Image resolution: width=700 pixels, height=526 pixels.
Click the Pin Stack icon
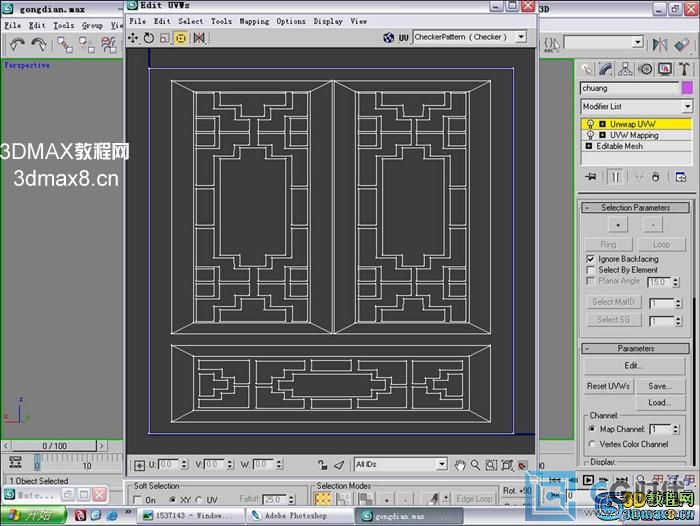point(591,177)
